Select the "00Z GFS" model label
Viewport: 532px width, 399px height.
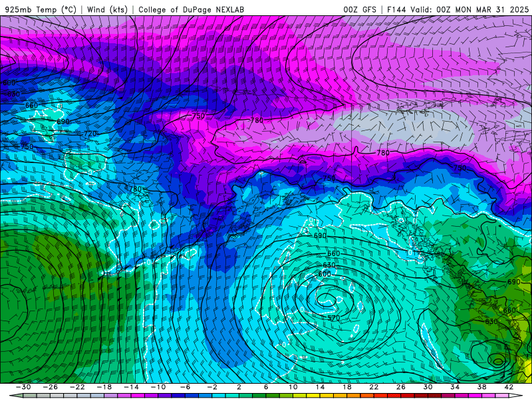tap(360, 9)
